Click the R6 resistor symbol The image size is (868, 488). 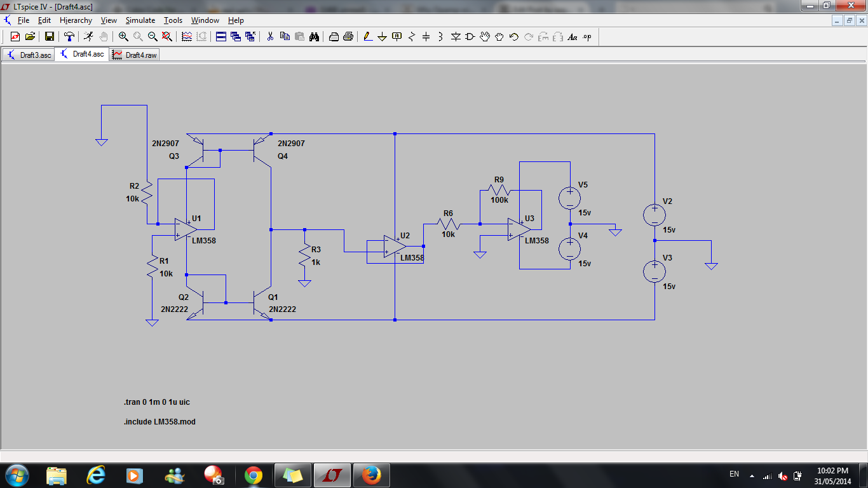pos(448,224)
